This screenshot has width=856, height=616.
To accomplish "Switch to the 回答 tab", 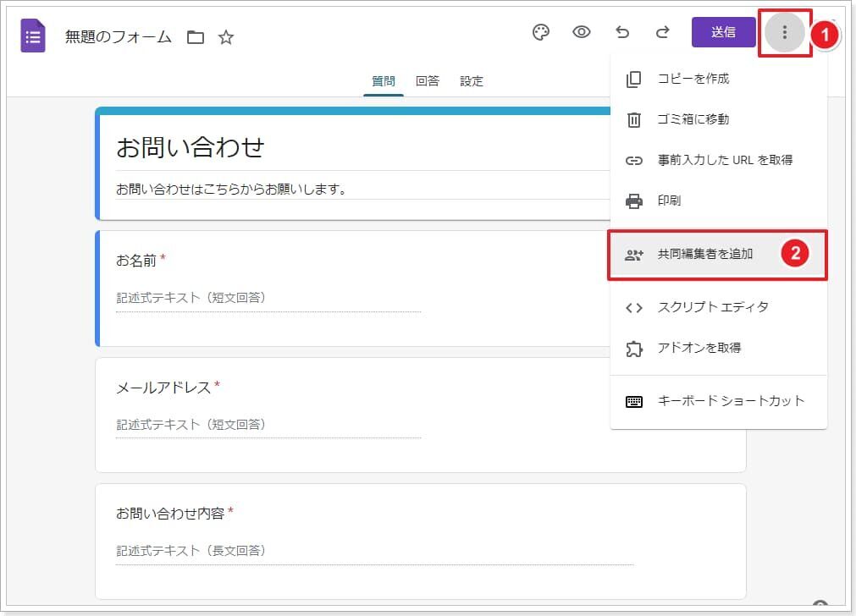I will pos(428,81).
